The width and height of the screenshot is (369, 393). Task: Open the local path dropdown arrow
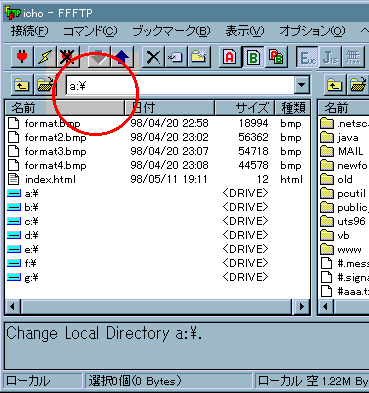[301, 85]
